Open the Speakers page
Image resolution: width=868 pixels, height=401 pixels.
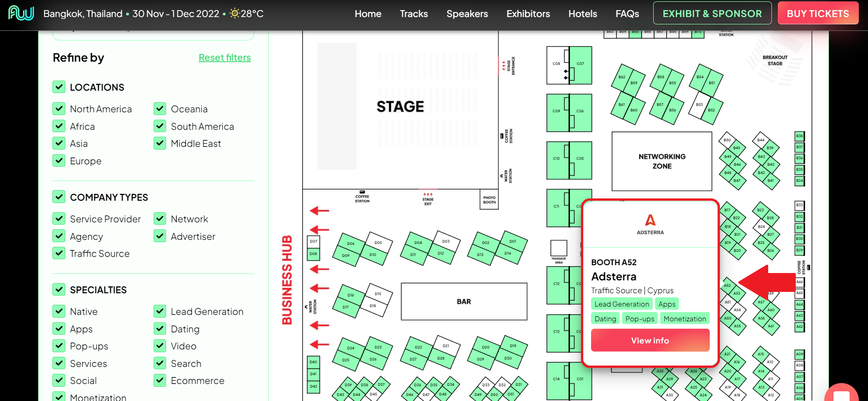[x=467, y=14]
